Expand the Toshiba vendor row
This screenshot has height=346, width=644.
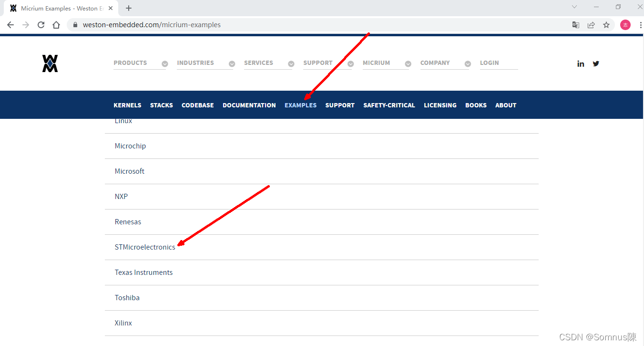click(322, 298)
